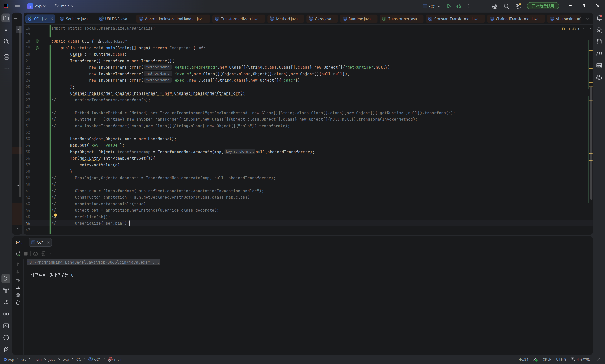Click the lightbulb quick-fix on line 45
Screen dimensions: 605x364
tap(56, 216)
